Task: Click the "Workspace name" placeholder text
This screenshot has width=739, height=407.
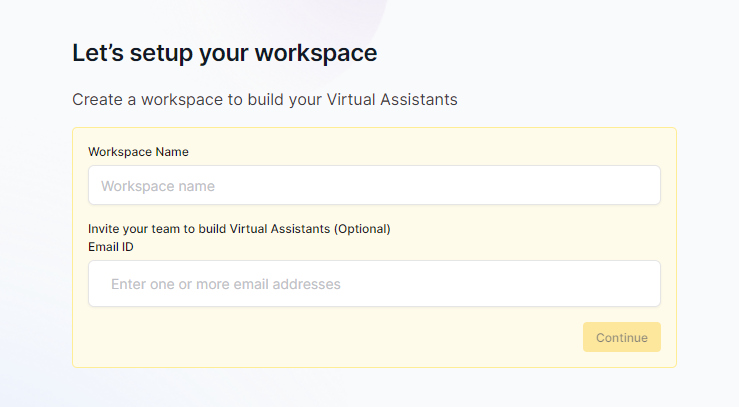Action: point(158,186)
